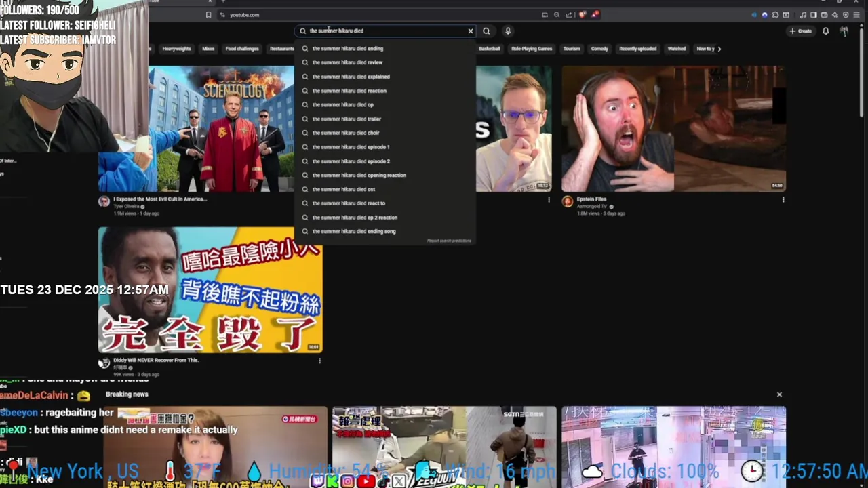868x488 pixels.
Task: Open YouTube notifications bell
Action: point(825,30)
